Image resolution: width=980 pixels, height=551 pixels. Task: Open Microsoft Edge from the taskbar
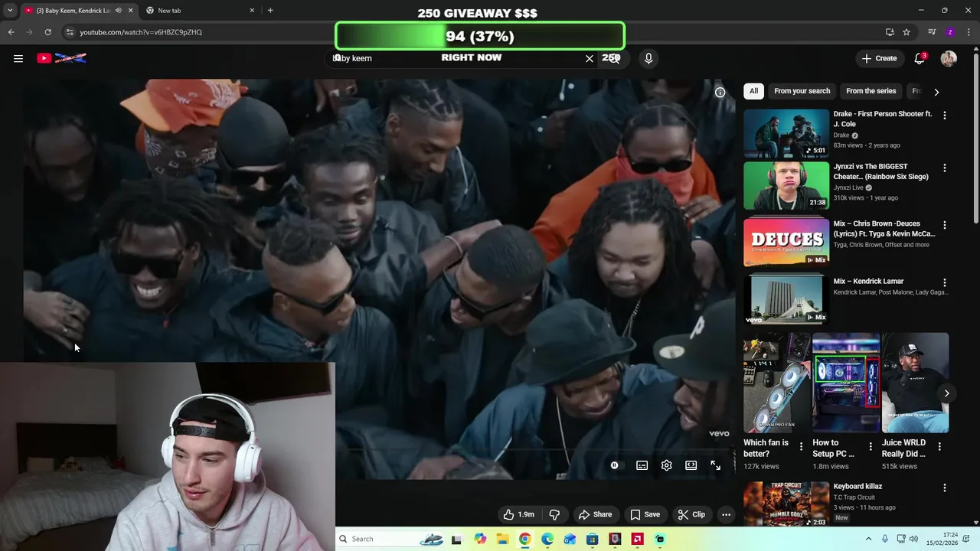547,539
